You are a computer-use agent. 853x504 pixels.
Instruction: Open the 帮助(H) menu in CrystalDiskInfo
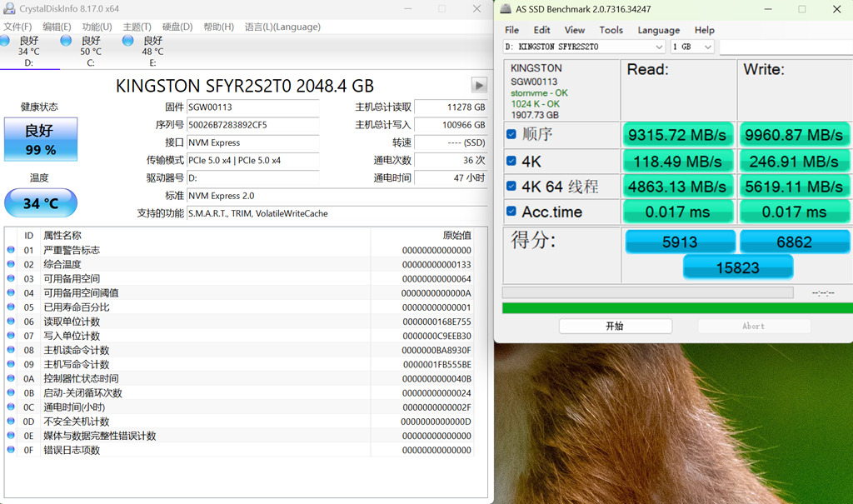point(219,27)
